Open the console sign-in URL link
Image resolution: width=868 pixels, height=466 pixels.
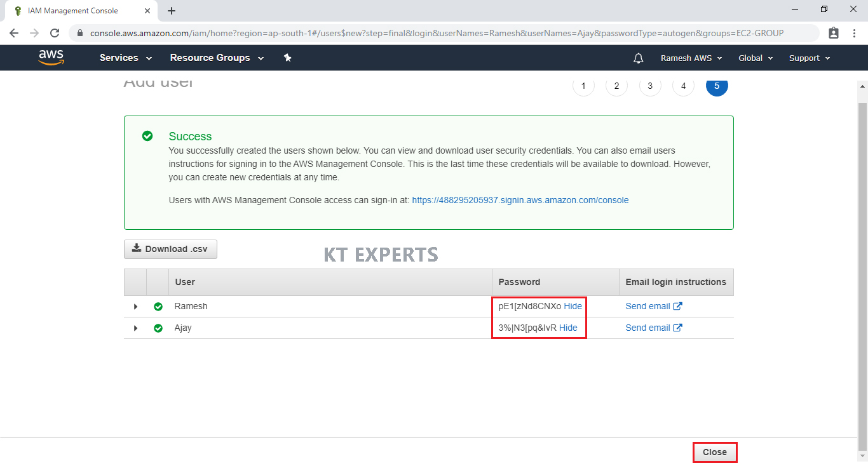click(520, 200)
